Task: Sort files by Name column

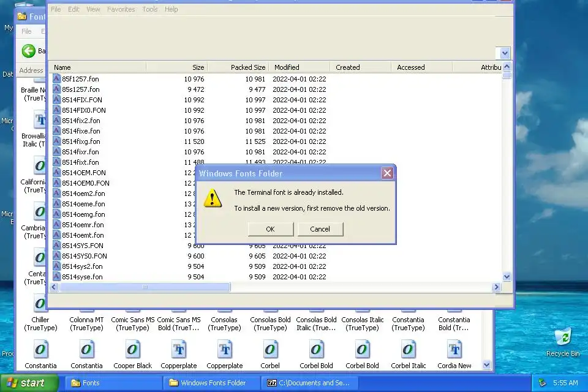Action: tap(97, 67)
